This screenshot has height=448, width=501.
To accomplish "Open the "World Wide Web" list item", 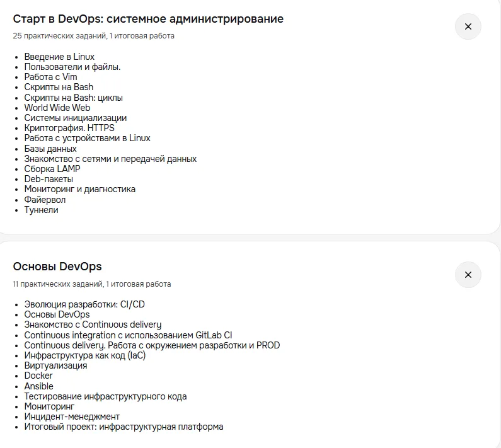I will point(57,108).
